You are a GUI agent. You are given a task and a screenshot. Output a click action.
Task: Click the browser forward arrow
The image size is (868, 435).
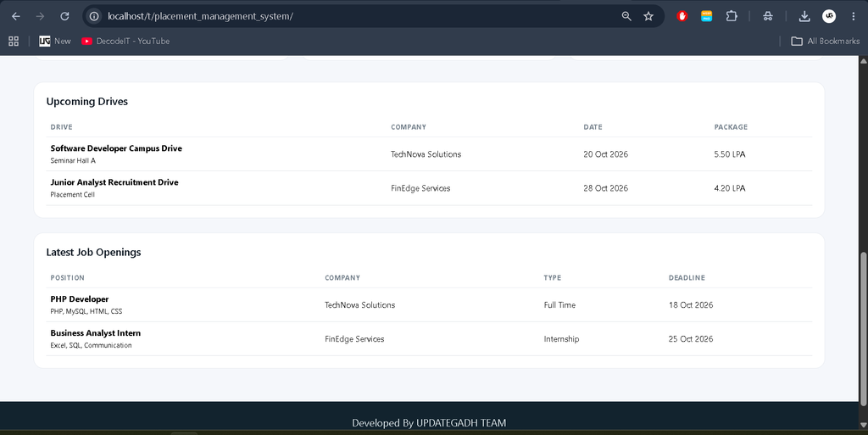click(40, 16)
